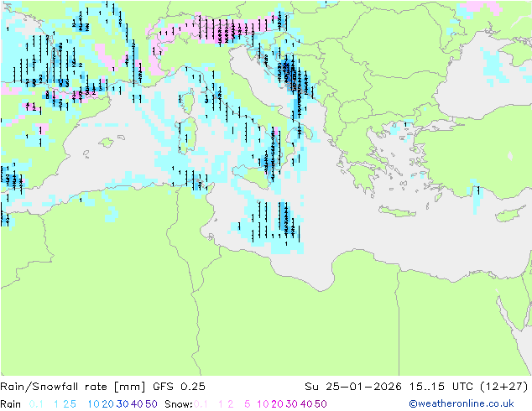
Task: Click the snow legend value 10
Action: click(x=263, y=404)
